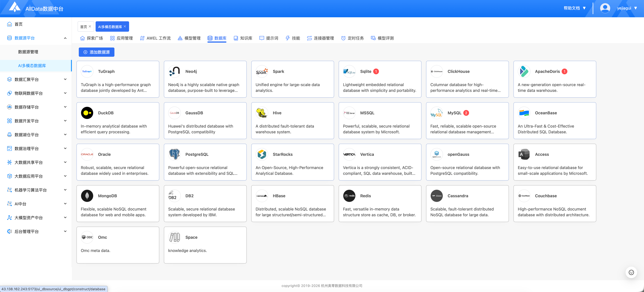Click the Omc ODC logo icon
This screenshot has width=644, height=292.
pos(87,237)
